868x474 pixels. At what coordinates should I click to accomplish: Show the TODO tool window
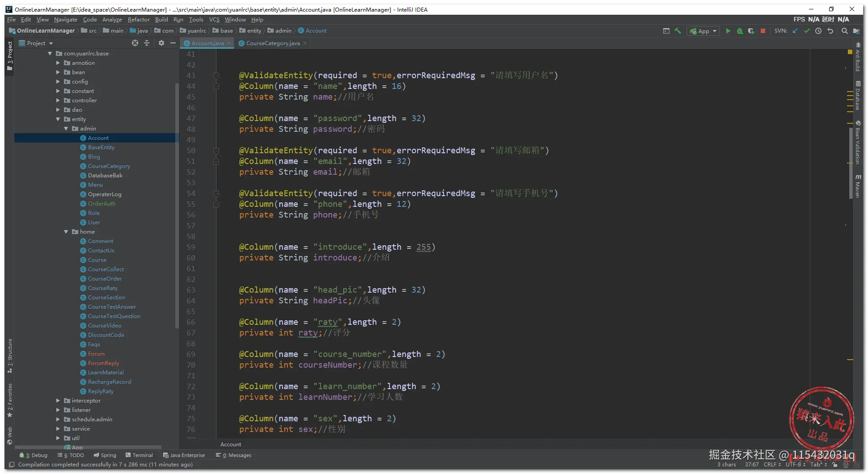tap(71, 455)
